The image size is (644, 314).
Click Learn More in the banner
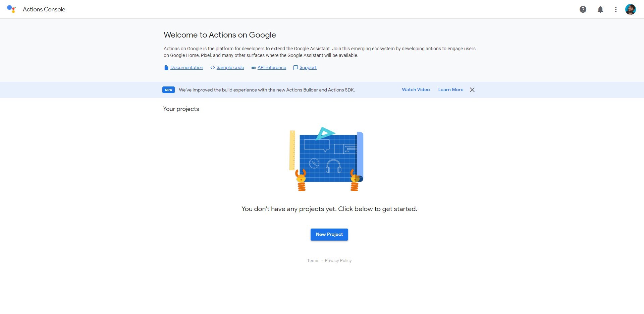451,89
